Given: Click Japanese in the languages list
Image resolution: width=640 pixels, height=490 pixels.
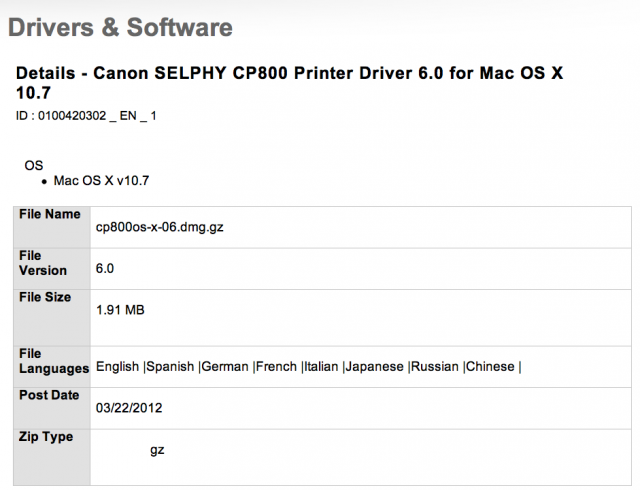Looking at the screenshot, I should pos(375,367).
